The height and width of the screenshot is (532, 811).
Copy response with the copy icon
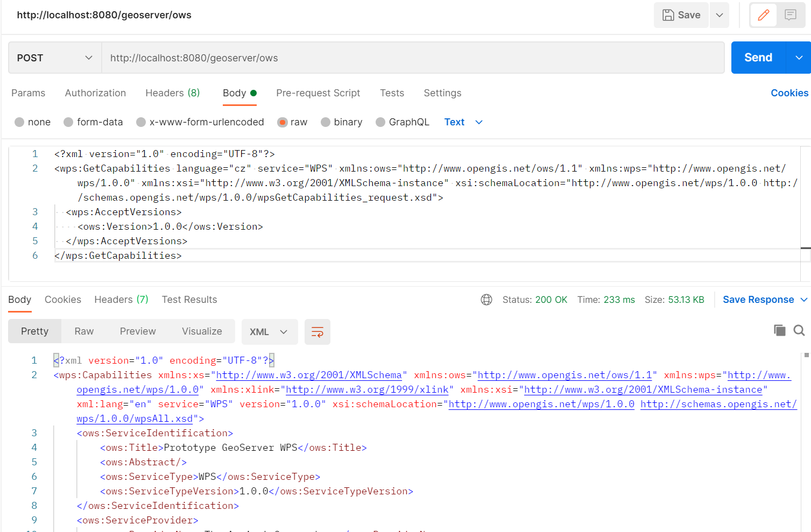[x=779, y=330]
